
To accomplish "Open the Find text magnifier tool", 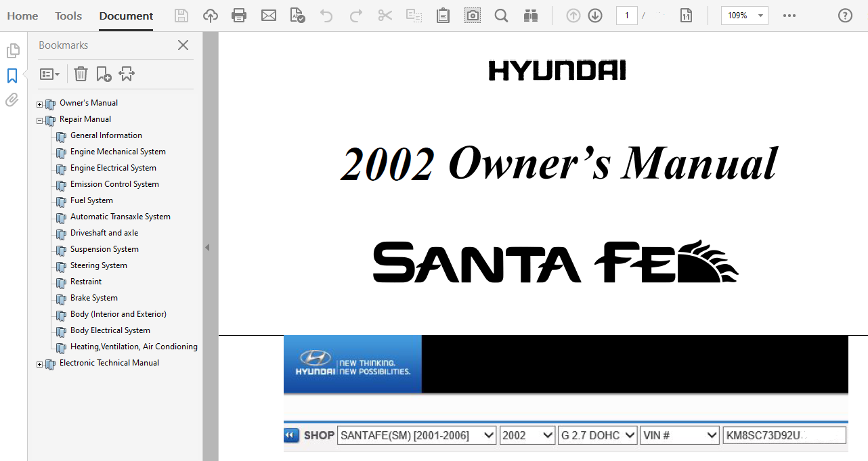I will click(501, 16).
